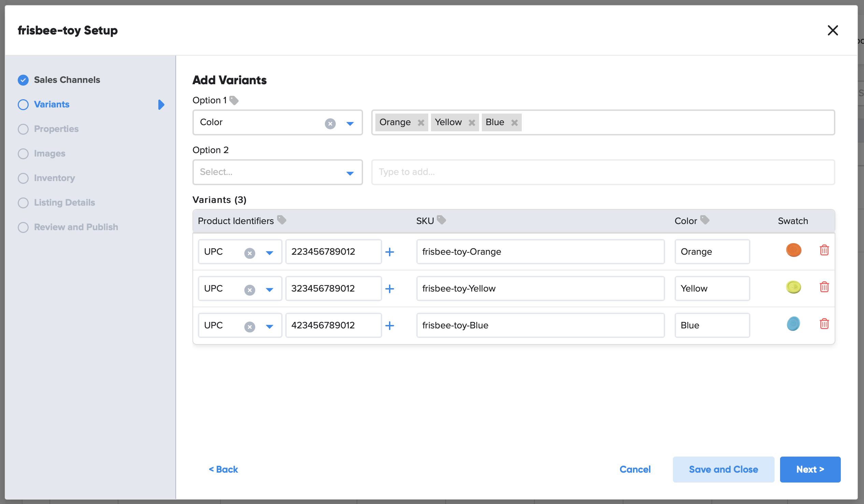This screenshot has width=864, height=504.
Task: Add identifier with plus next to 323456789012
Action: pyautogui.click(x=389, y=289)
